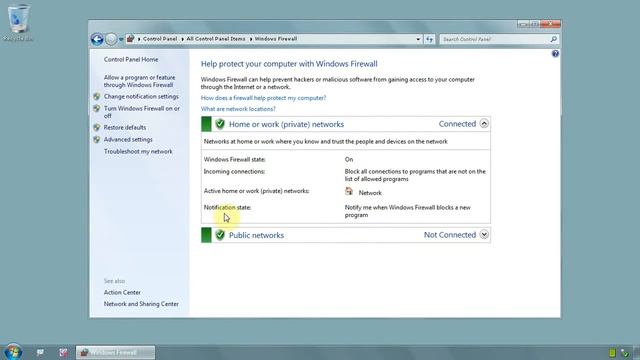Go back using the Back arrow button
Viewport: 640px width, 360px height.
[x=97, y=39]
